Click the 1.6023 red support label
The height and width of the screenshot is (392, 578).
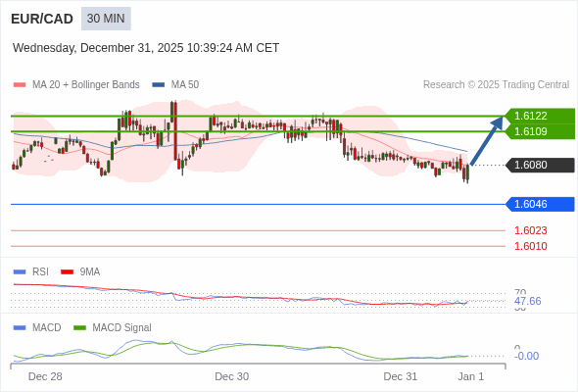point(530,230)
